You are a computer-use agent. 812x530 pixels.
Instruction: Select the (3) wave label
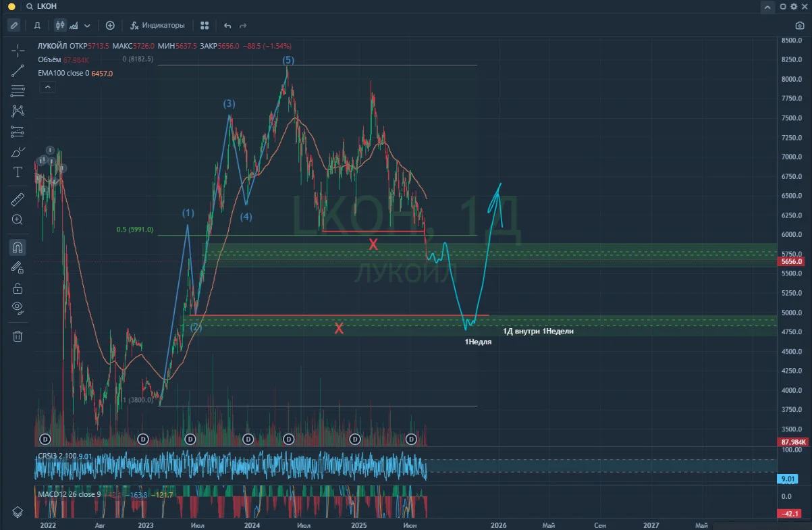pyautogui.click(x=229, y=104)
